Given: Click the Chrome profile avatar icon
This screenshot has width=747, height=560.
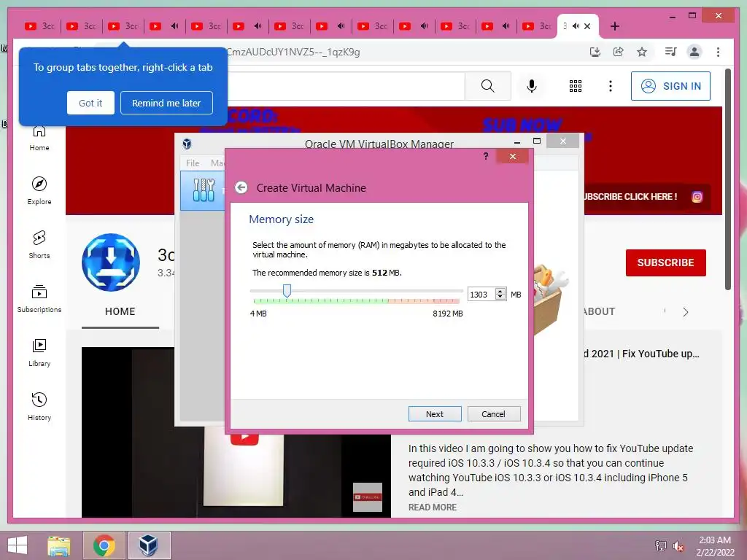Looking at the screenshot, I should click(694, 52).
